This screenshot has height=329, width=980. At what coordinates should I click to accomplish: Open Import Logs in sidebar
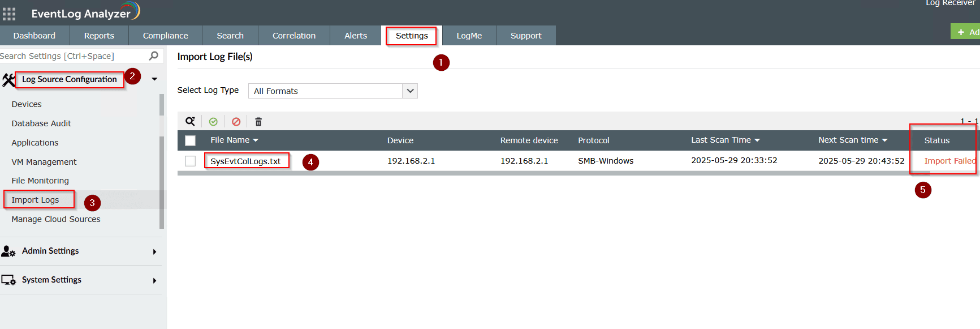pyautogui.click(x=35, y=200)
